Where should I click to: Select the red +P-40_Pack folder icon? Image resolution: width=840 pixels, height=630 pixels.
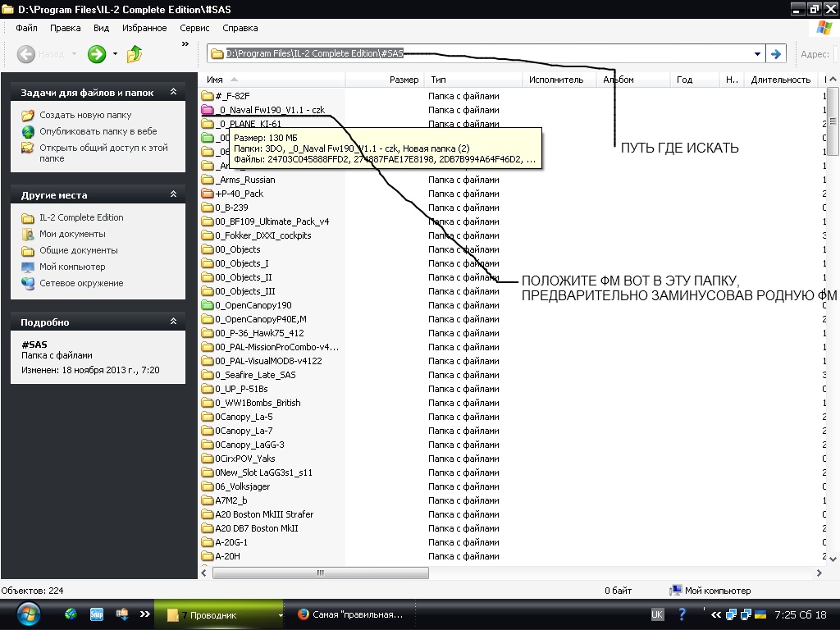[208, 194]
